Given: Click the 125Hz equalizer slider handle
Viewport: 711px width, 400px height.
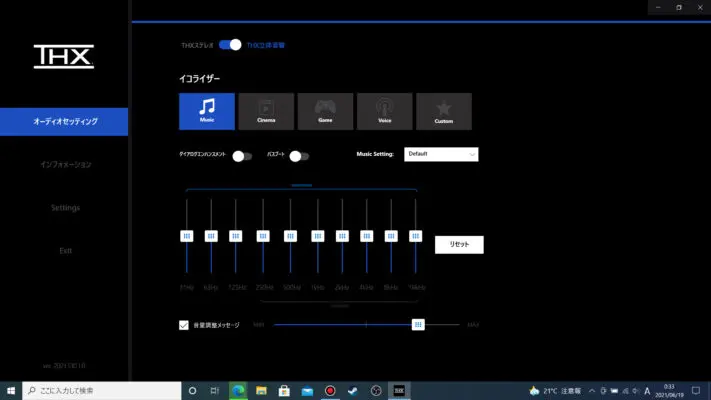Looking at the screenshot, I should 235,236.
